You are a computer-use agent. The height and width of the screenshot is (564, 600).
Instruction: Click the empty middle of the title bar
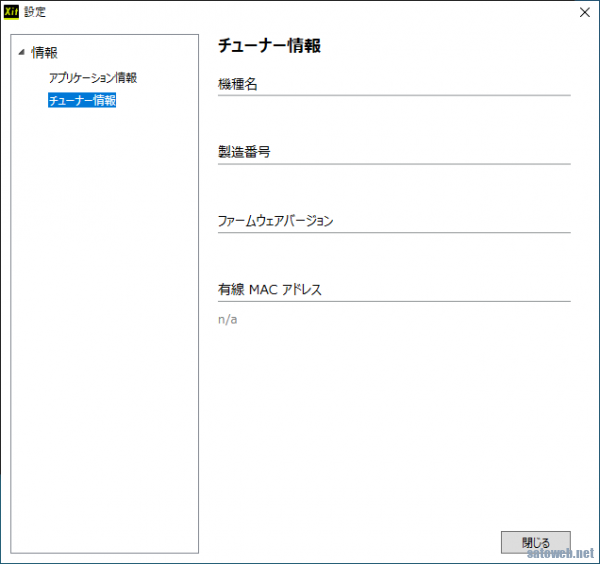click(x=300, y=12)
